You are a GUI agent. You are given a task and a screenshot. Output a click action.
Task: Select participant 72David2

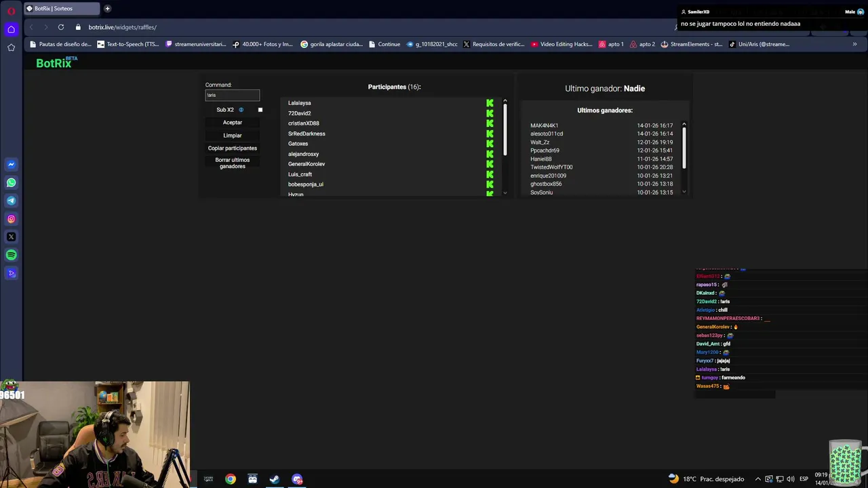(x=299, y=113)
